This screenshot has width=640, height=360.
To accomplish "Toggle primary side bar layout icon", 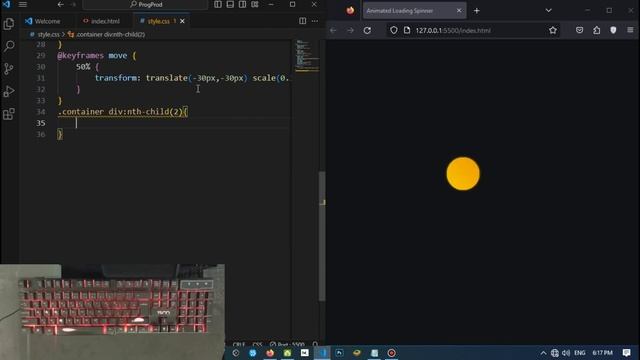I will [218, 4].
